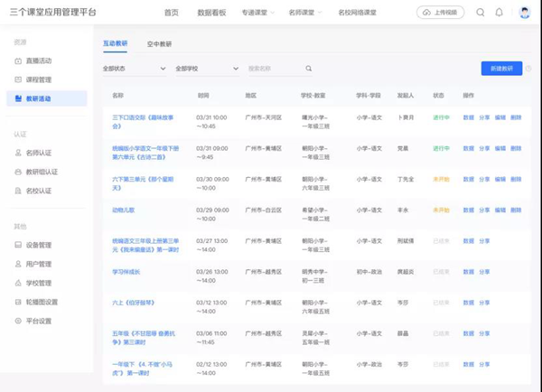
Task: Click the search icon in 搜索名称 field
Action: point(308,69)
